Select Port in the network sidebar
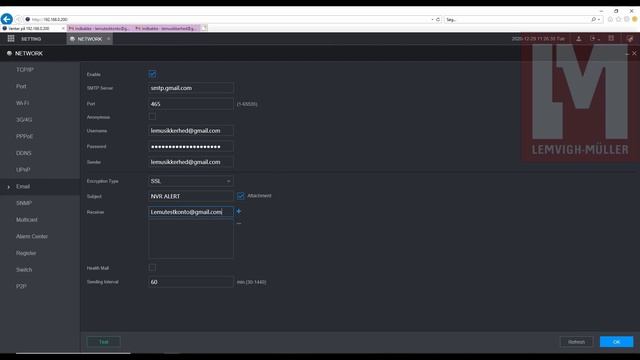 (x=21, y=87)
